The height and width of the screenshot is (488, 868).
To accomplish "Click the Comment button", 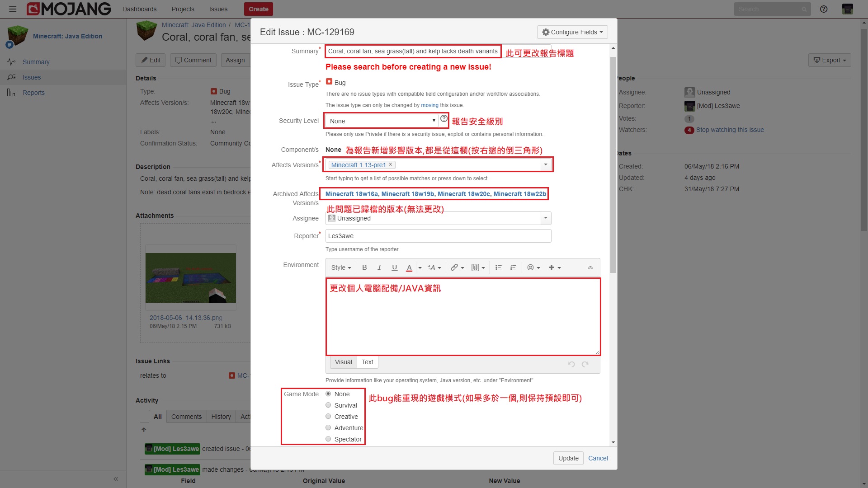I will click(x=193, y=60).
